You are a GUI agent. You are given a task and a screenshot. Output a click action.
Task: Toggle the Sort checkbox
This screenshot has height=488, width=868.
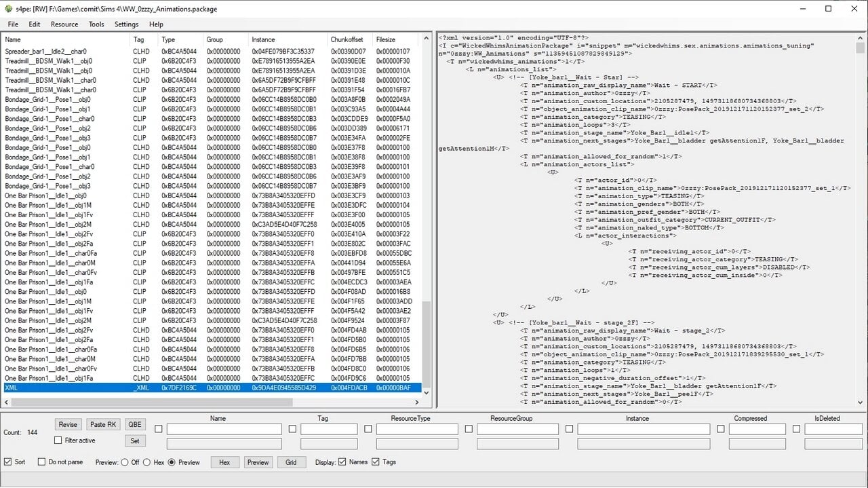coord(8,462)
